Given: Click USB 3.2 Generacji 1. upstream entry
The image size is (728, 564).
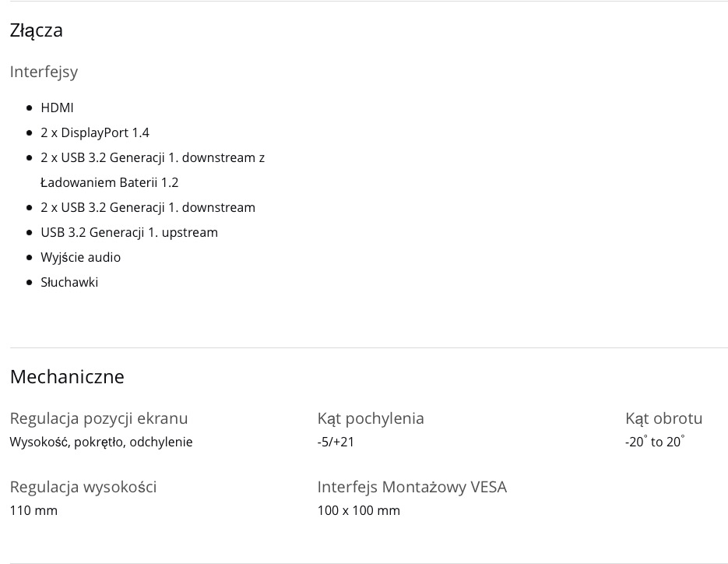Looking at the screenshot, I should (x=129, y=232).
